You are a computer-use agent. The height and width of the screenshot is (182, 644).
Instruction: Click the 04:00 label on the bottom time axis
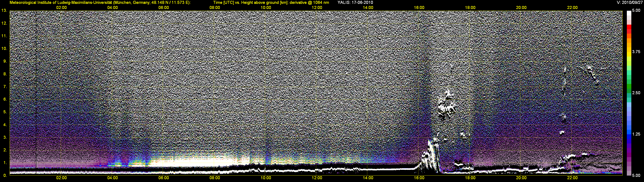(112, 178)
